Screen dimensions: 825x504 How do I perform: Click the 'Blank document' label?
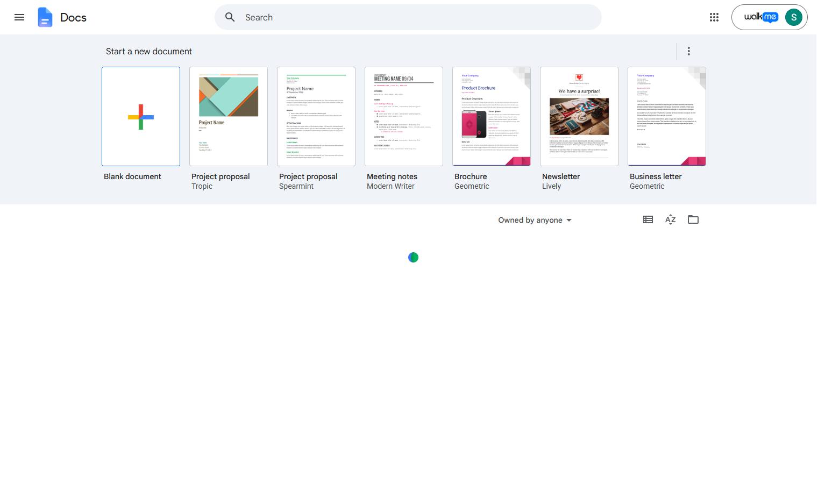click(x=132, y=176)
